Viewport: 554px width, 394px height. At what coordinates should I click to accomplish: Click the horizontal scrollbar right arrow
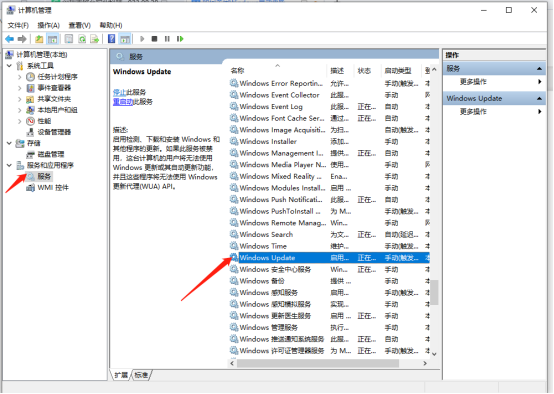pyautogui.click(x=425, y=363)
